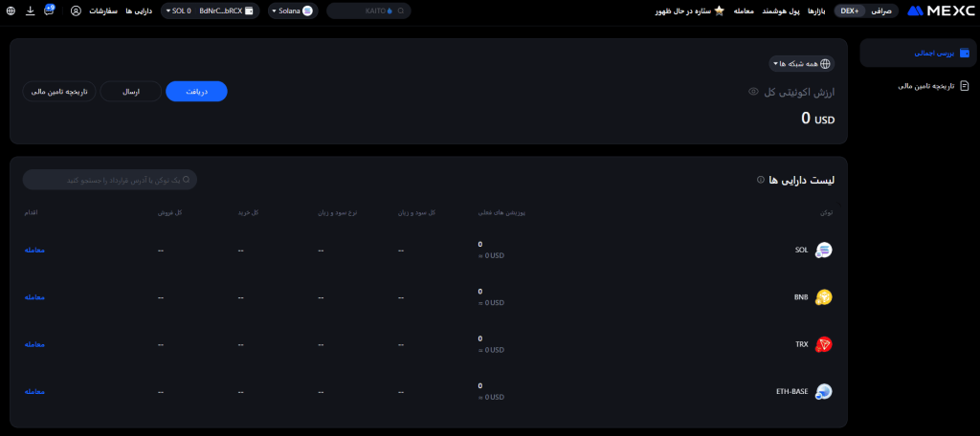Viewport: 980px width, 436px height.
Task: Click the دریافت receive button
Action: 196,91
